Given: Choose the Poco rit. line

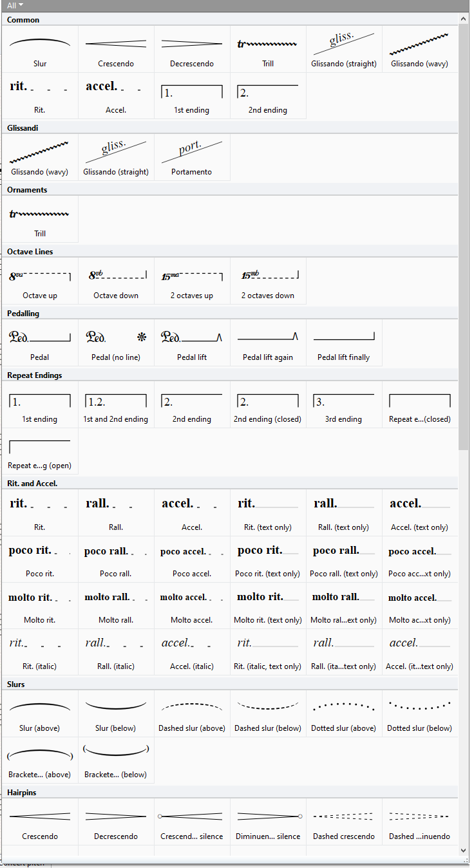Looking at the screenshot, I should click(40, 559).
